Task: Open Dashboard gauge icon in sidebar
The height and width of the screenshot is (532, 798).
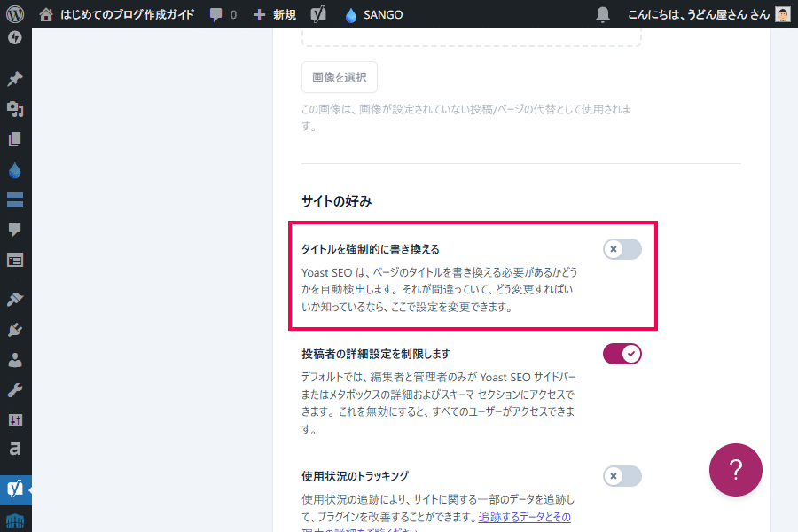Action: coord(15,38)
